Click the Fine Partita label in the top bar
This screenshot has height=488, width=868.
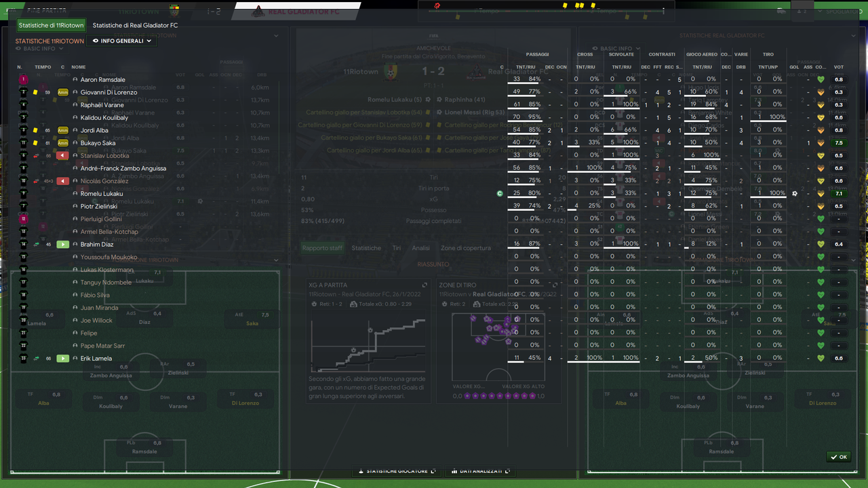47,11
